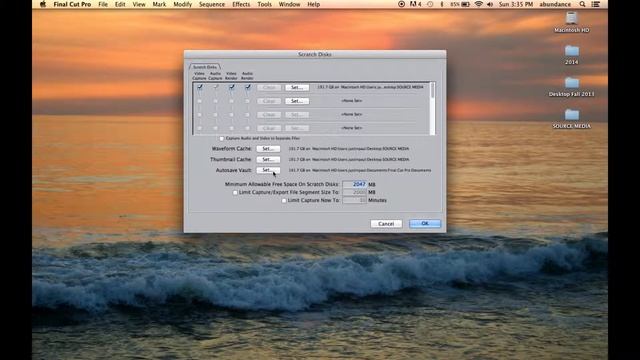The width and height of the screenshot is (640, 360).
Task: Click Set button for Autosave Vault
Action: point(268,170)
